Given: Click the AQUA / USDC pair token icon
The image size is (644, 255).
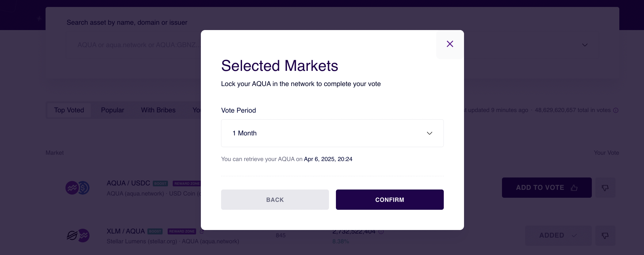Looking at the screenshot, I should 77,188.
